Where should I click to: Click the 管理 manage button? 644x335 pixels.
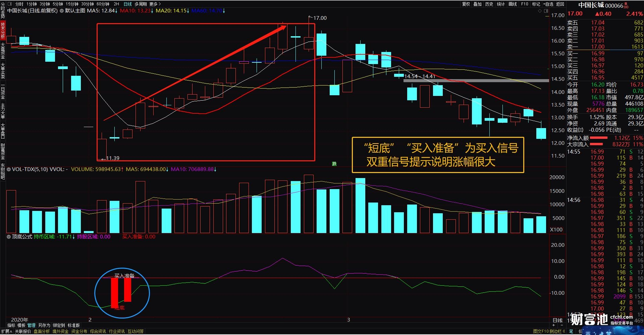click(31, 325)
